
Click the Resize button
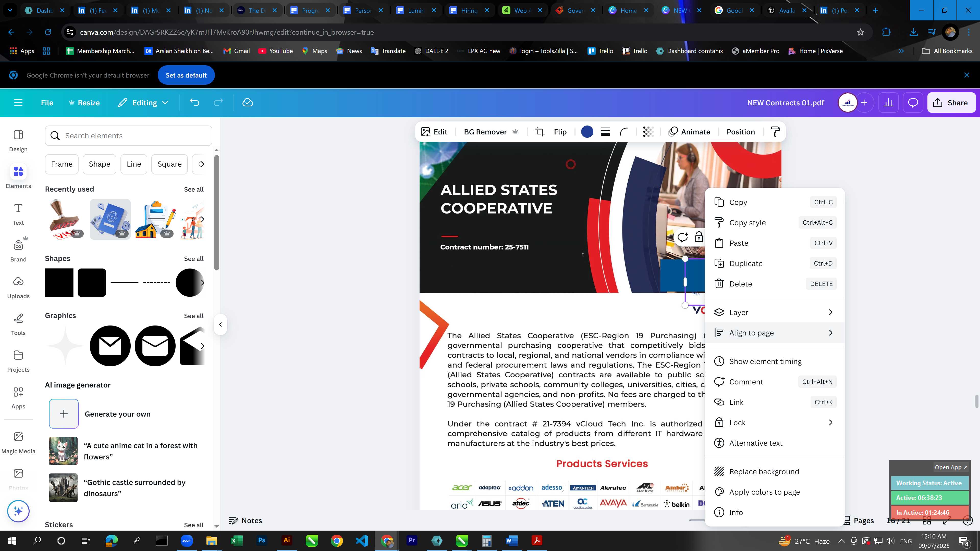[84, 103]
